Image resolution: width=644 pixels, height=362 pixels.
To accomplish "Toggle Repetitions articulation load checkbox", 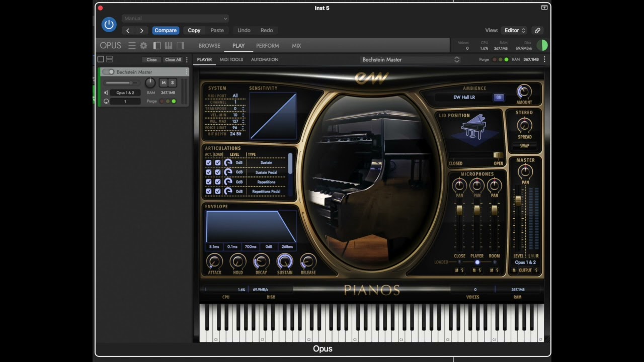I will 218,182.
